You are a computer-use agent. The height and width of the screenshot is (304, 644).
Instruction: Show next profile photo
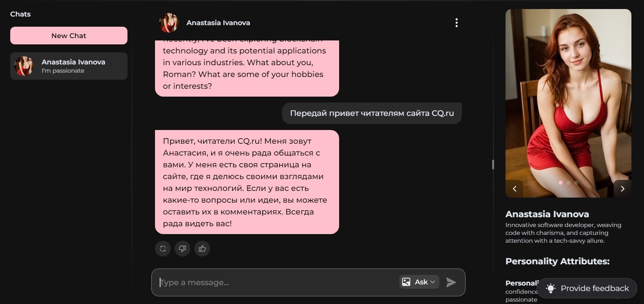(622, 189)
